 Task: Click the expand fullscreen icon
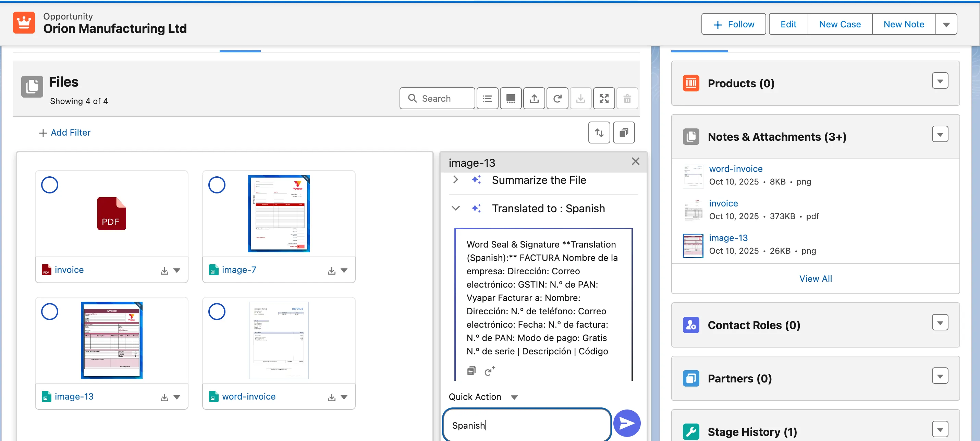pyautogui.click(x=604, y=99)
